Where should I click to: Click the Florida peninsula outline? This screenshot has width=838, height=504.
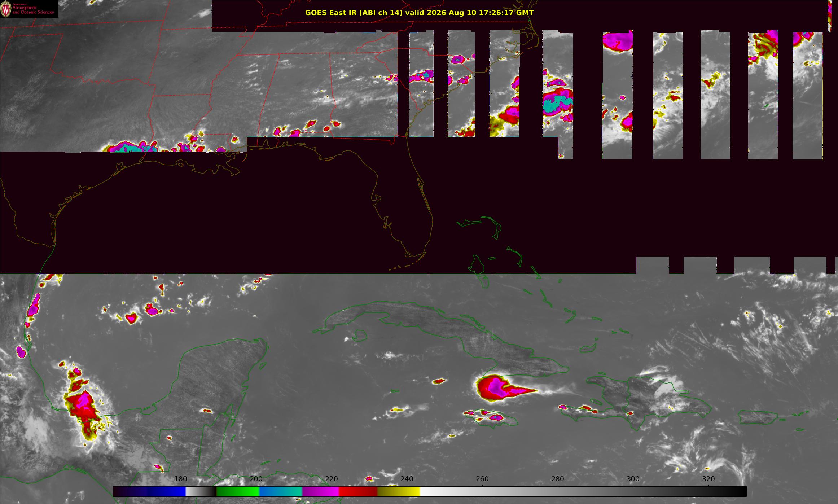click(x=406, y=202)
